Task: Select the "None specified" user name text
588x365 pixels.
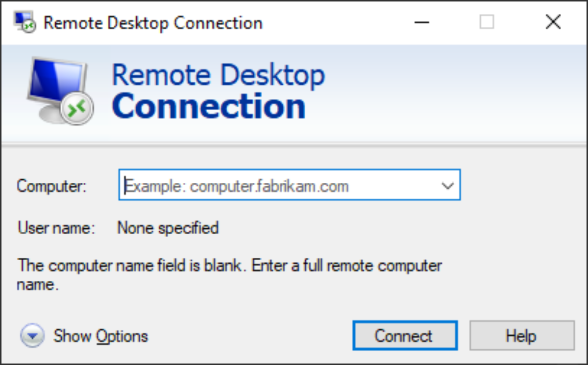Action: tap(168, 228)
